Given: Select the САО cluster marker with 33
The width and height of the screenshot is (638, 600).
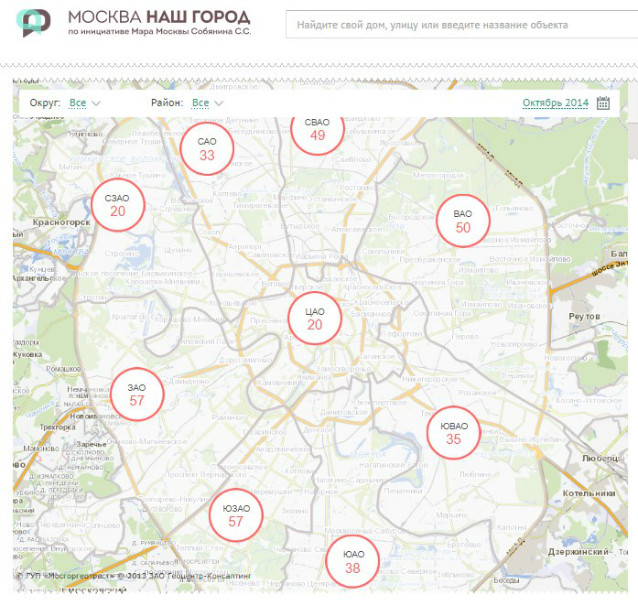Looking at the screenshot, I should [207, 149].
